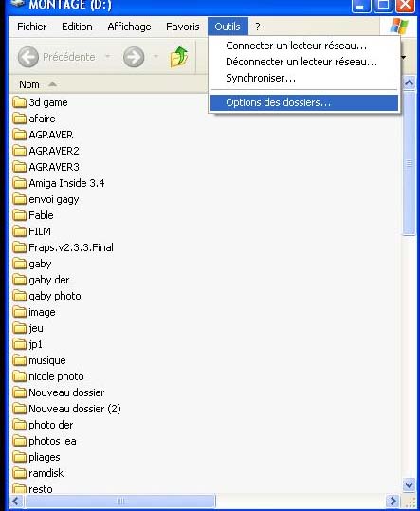This screenshot has width=420, height=511.
Task: Click the Windows flag logo
Action: (x=399, y=27)
